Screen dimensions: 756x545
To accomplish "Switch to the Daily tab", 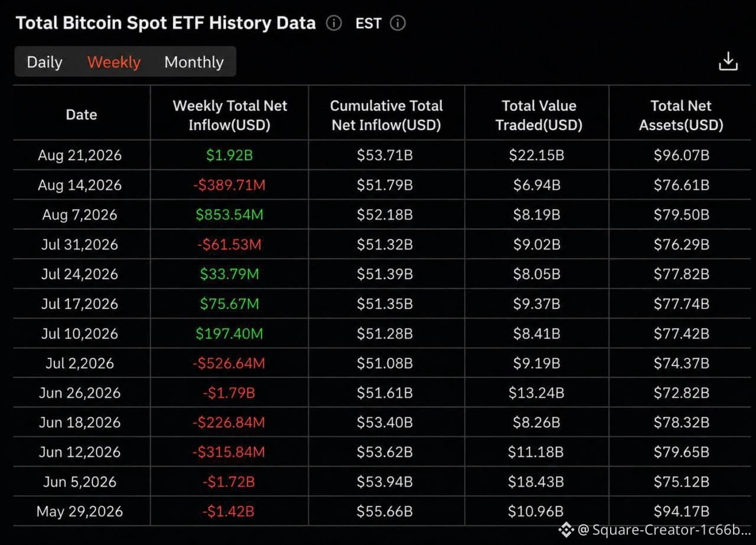I will [45, 62].
